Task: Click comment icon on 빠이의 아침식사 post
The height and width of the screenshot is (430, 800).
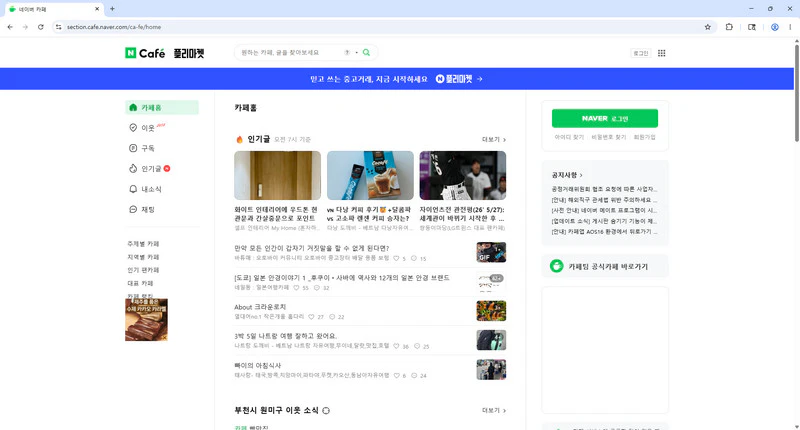Action: click(414, 375)
